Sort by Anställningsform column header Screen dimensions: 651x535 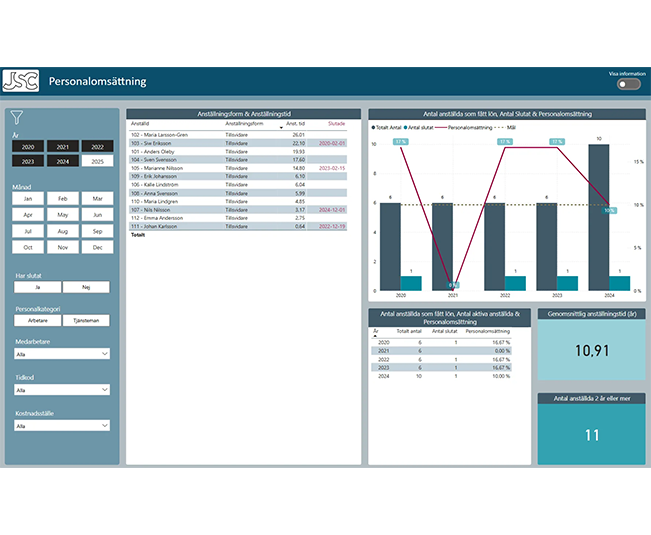click(x=244, y=124)
